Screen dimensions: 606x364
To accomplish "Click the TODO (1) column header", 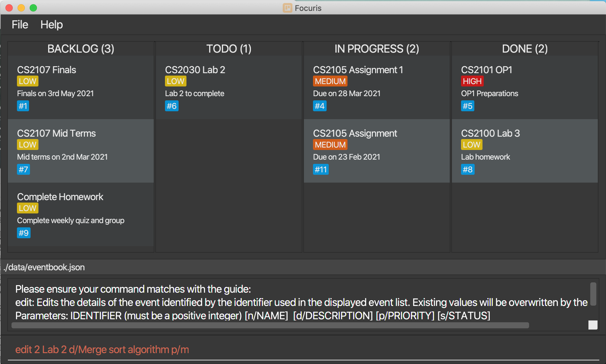I will [x=229, y=49].
